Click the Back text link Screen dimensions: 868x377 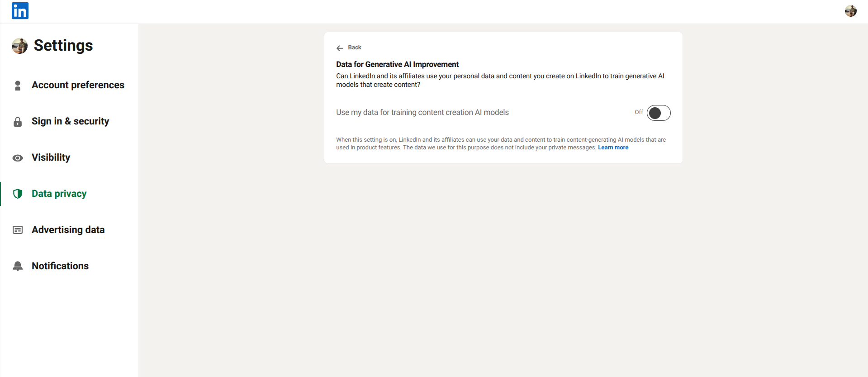click(354, 48)
